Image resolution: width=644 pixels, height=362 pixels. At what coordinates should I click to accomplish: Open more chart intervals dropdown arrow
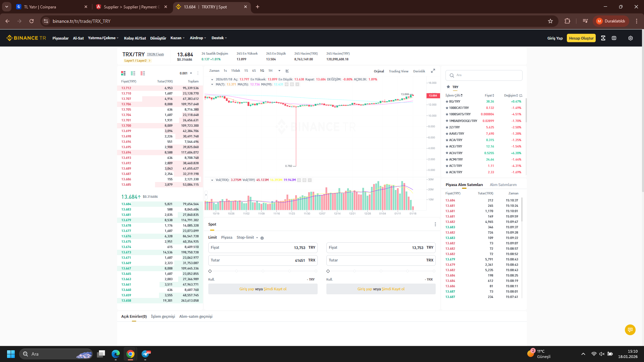(279, 71)
